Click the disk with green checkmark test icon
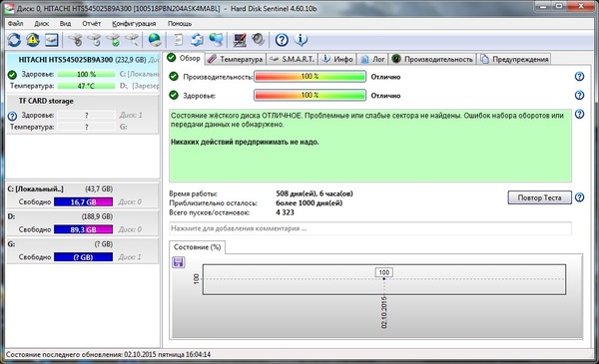 [x=113, y=40]
